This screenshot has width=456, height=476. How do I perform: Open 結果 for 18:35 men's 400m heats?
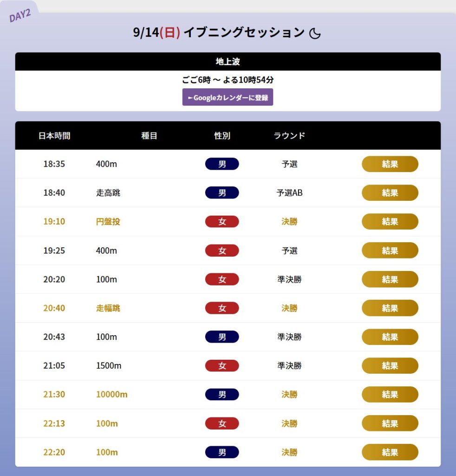390,164
